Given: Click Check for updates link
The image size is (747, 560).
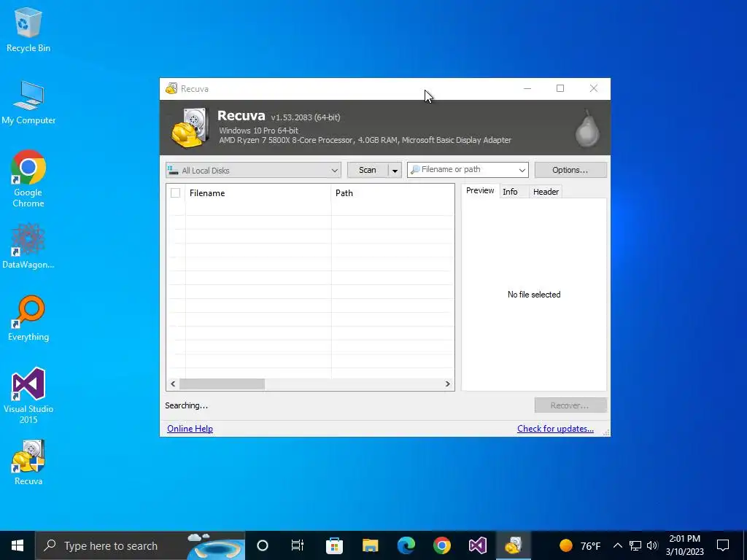Looking at the screenshot, I should 555,429.
